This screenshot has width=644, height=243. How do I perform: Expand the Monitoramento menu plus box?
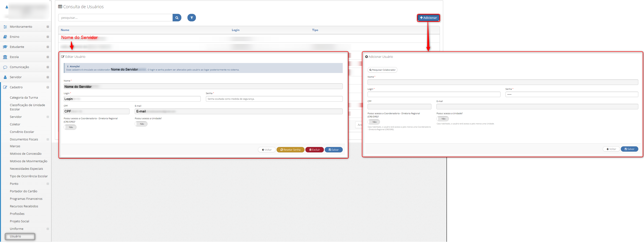(x=48, y=27)
